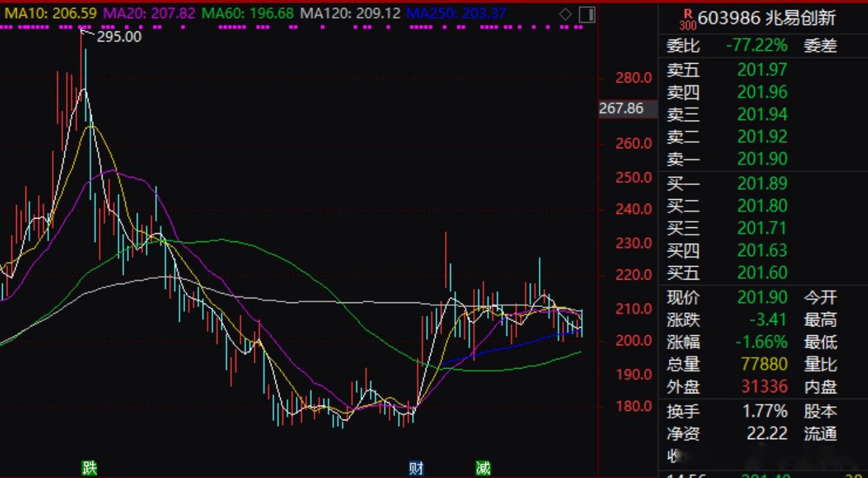Click the 现价 201.90 current price
The width and height of the screenshot is (868, 478).
click(x=762, y=298)
